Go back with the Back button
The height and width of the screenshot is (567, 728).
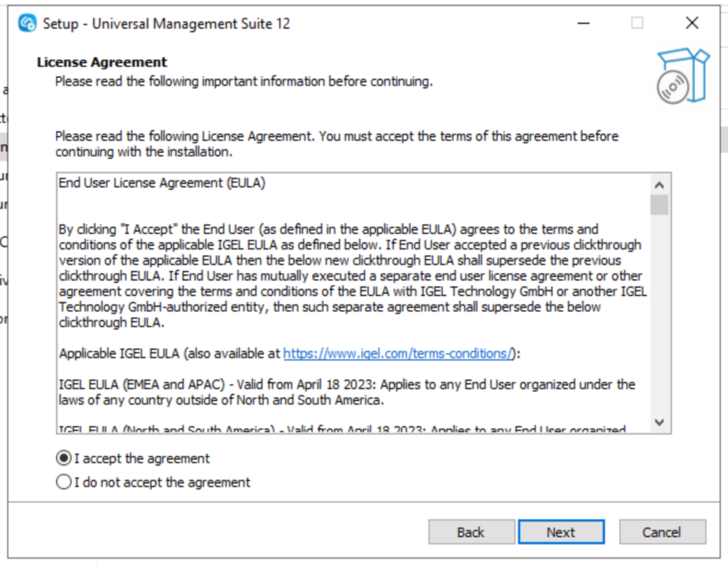[x=471, y=532]
